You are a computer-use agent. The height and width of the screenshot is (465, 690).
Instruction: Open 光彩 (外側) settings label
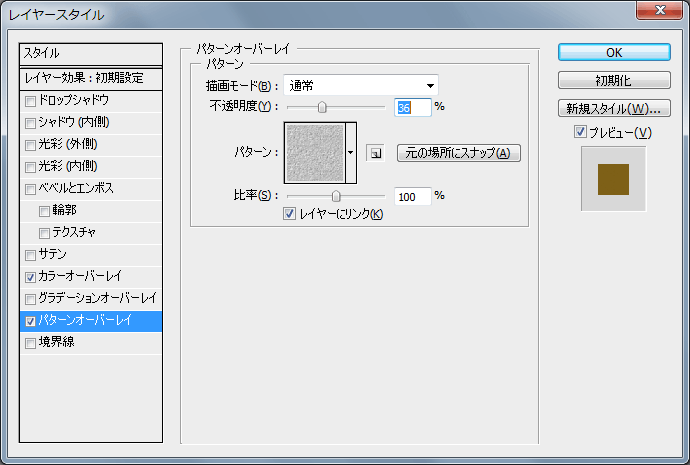pos(68,144)
